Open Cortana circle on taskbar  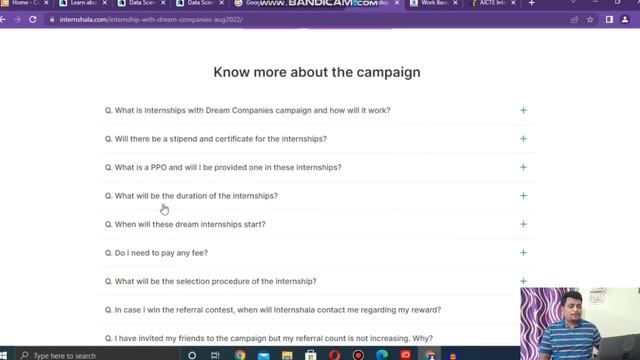[x=192, y=356]
